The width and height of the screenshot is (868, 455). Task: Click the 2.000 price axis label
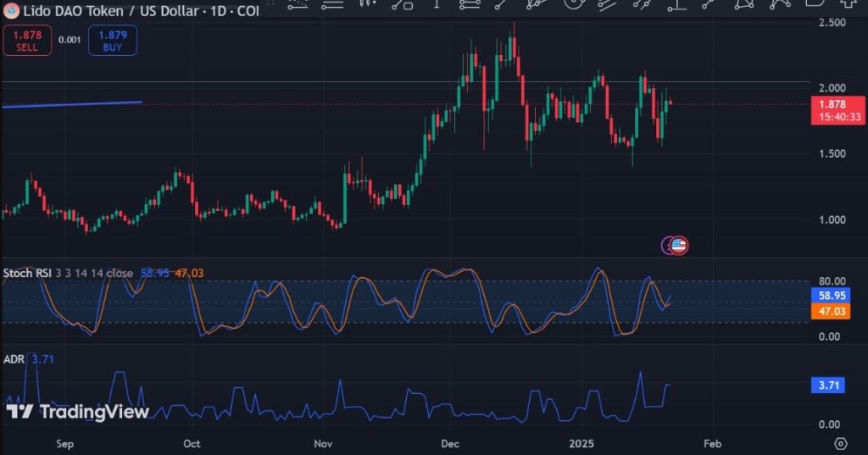pos(832,88)
